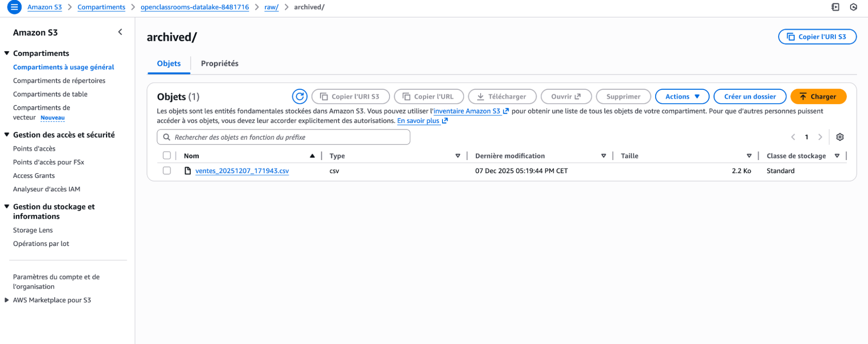Click the 2.2 Ko size cell

(x=741, y=170)
